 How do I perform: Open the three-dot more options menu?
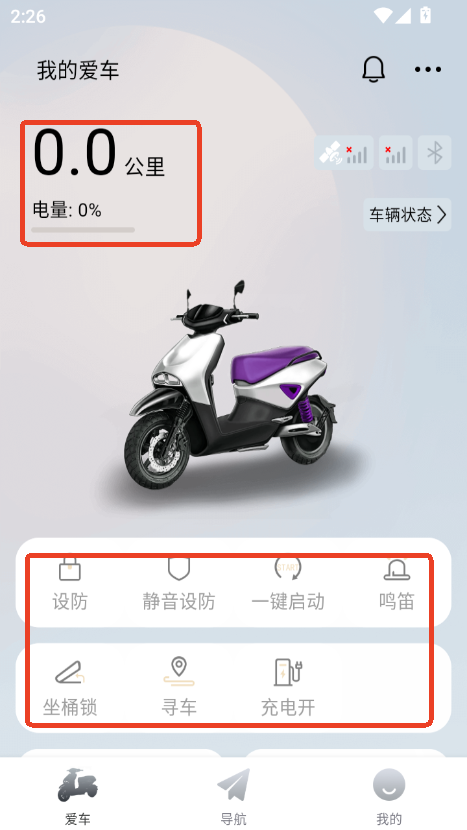pyautogui.click(x=428, y=69)
